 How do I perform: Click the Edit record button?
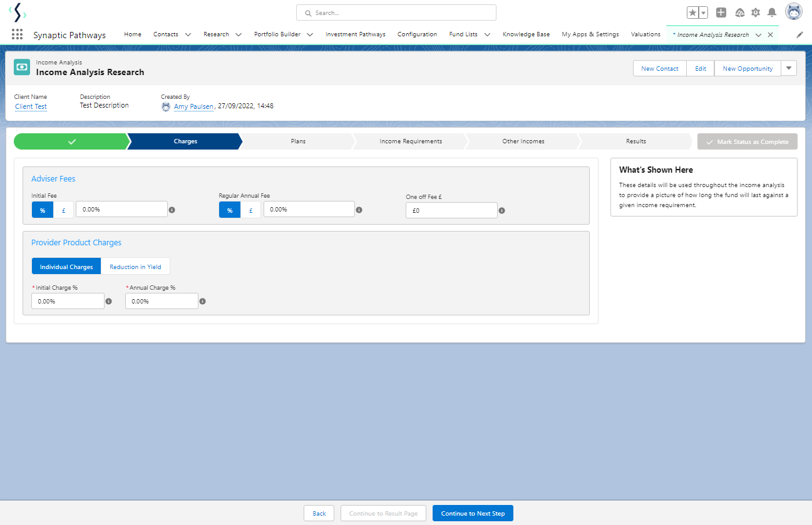tap(701, 68)
